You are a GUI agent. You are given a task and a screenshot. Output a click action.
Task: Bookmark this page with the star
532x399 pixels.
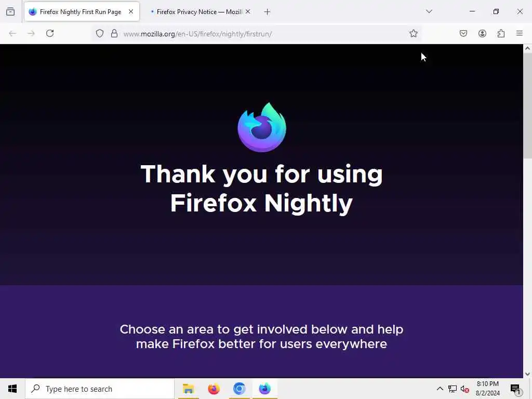[x=413, y=33]
